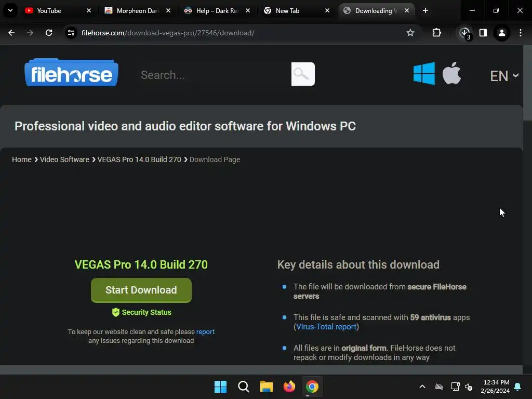
Task: Toggle the Chrome side panel
Action: click(x=483, y=33)
